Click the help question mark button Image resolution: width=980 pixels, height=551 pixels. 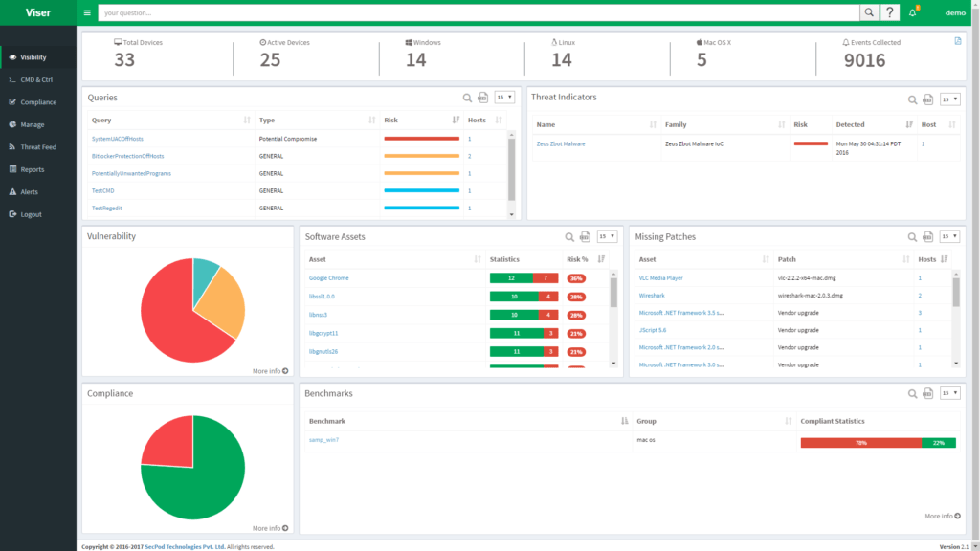click(x=888, y=12)
